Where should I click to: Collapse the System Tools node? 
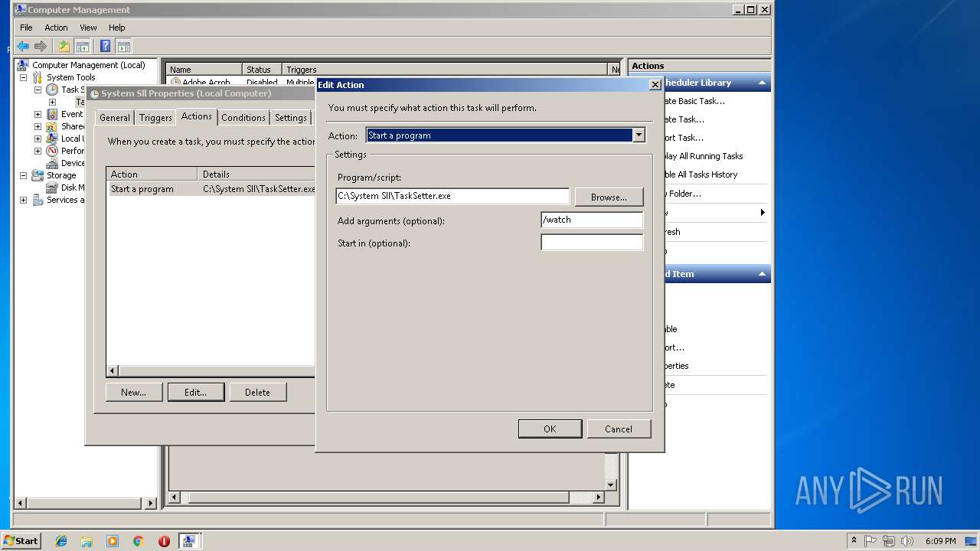(23, 77)
